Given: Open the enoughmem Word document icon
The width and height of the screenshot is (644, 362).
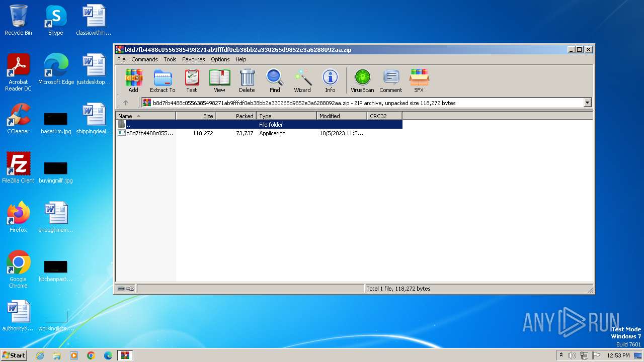Looking at the screenshot, I should [x=56, y=218].
